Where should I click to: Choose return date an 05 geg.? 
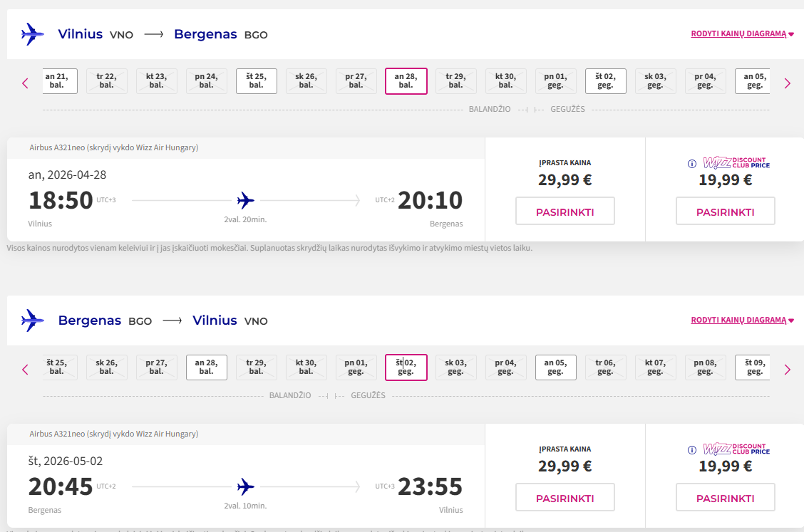[555, 367]
